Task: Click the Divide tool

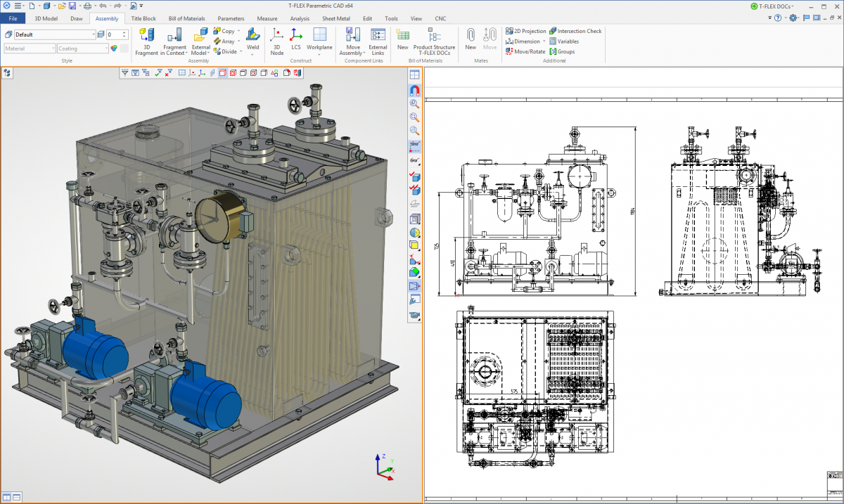Action: 225,51
